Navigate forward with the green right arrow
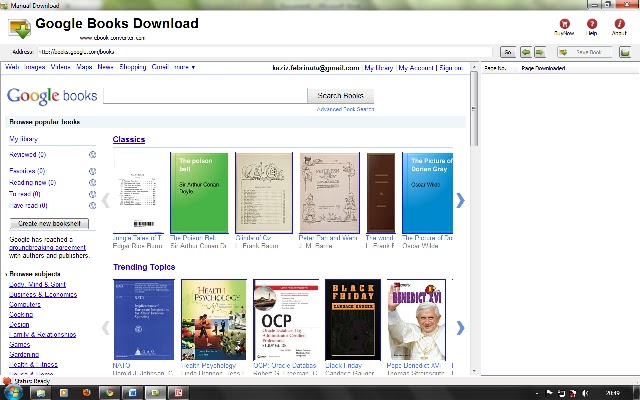640x400 pixels. [x=540, y=52]
